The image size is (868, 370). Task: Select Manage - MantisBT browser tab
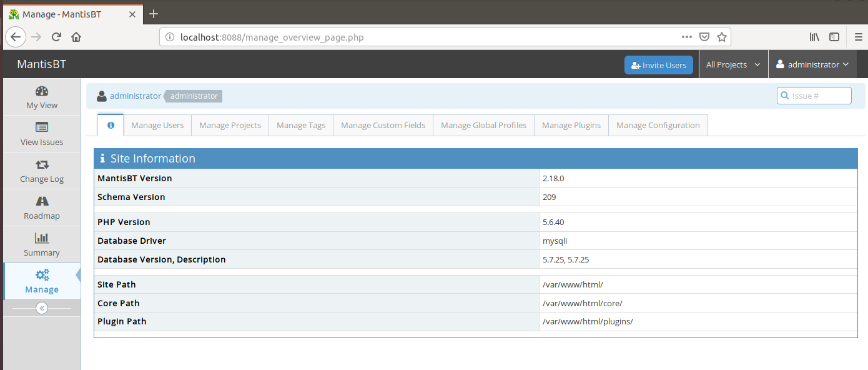[x=72, y=14]
